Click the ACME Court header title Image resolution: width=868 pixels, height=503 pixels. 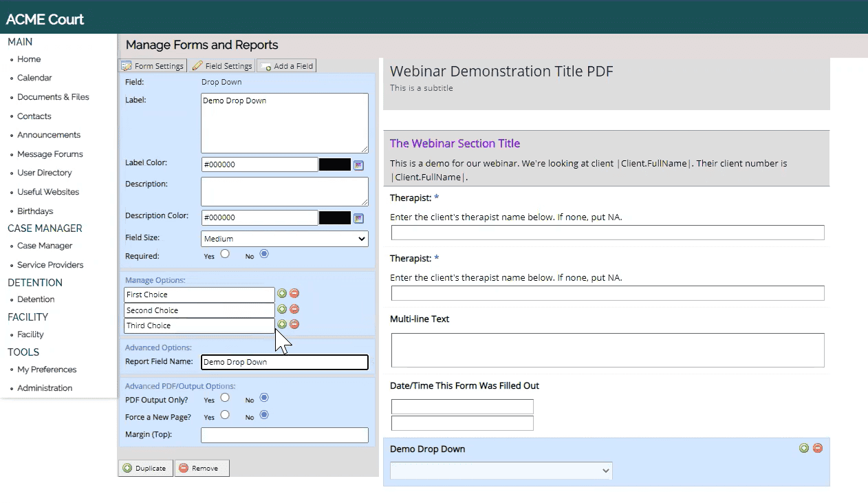coord(45,19)
